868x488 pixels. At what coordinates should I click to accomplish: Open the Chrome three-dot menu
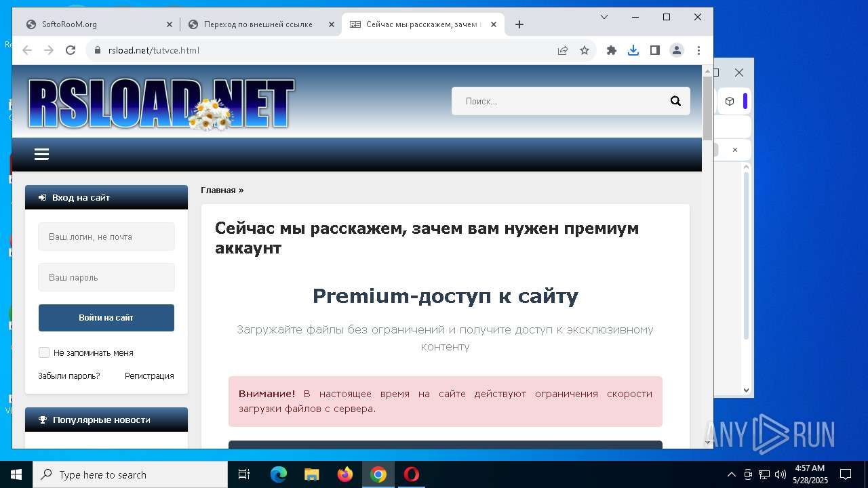tap(698, 50)
